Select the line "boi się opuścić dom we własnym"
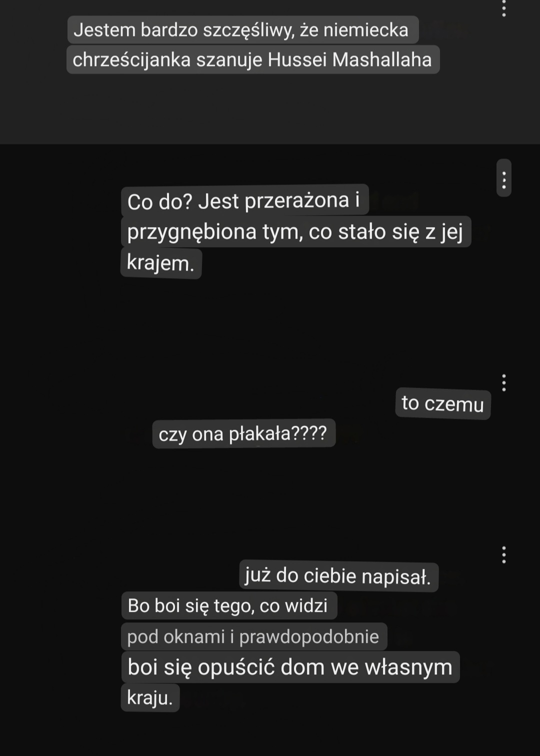 (x=290, y=667)
